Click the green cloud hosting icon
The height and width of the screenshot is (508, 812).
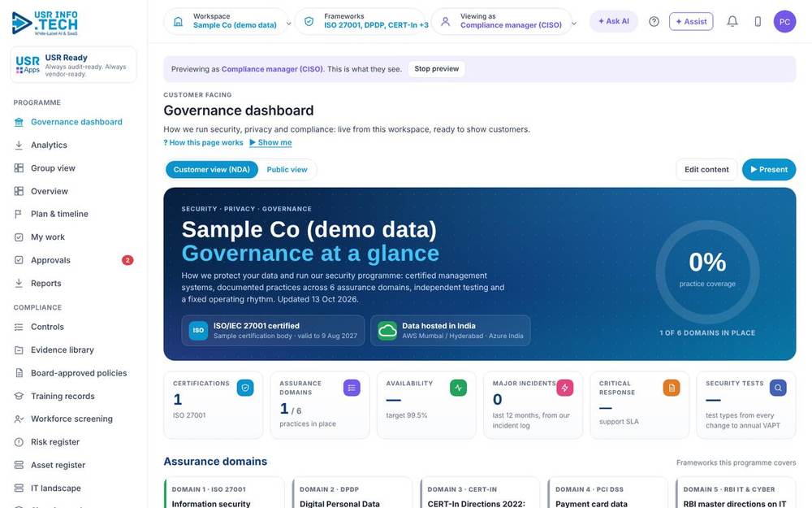click(x=387, y=330)
